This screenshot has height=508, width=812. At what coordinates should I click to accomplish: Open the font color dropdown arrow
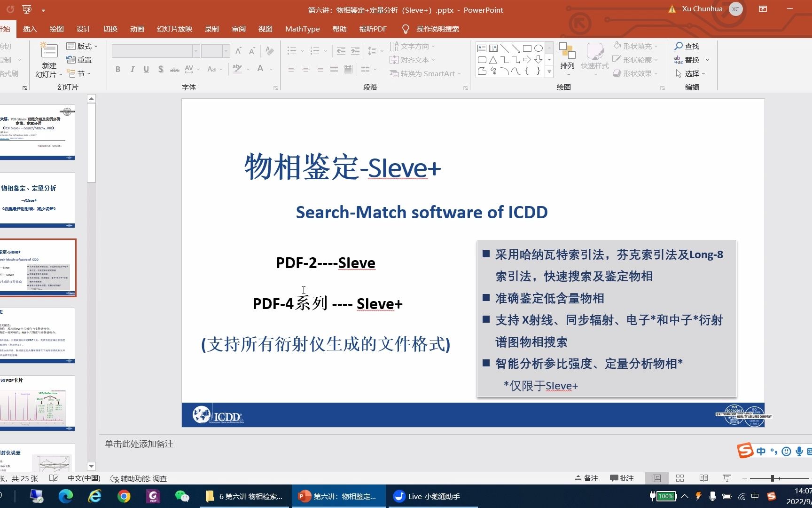[x=272, y=69]
